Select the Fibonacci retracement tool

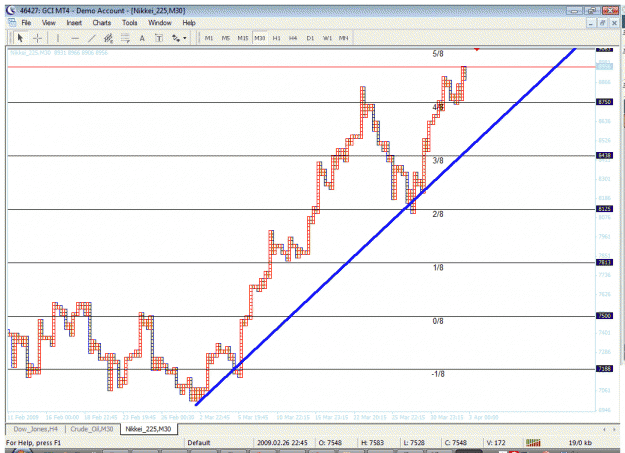click(x=125, y=38)
